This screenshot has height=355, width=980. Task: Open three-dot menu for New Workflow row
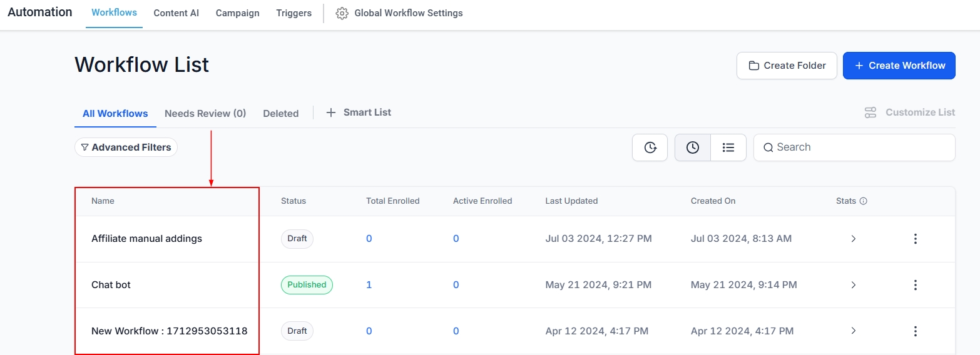coord(915,331)
